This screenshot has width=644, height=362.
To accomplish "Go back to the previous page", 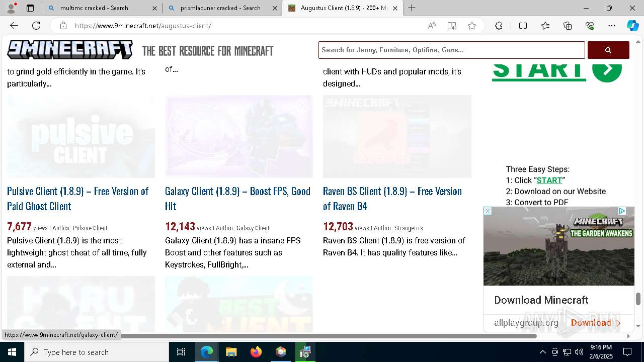I will pos(14,26).
